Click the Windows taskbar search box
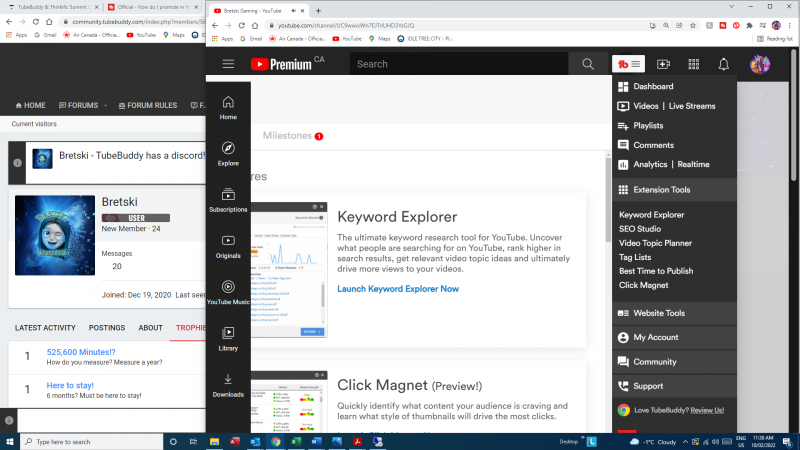Screen dimensions: 800x450 88,441
